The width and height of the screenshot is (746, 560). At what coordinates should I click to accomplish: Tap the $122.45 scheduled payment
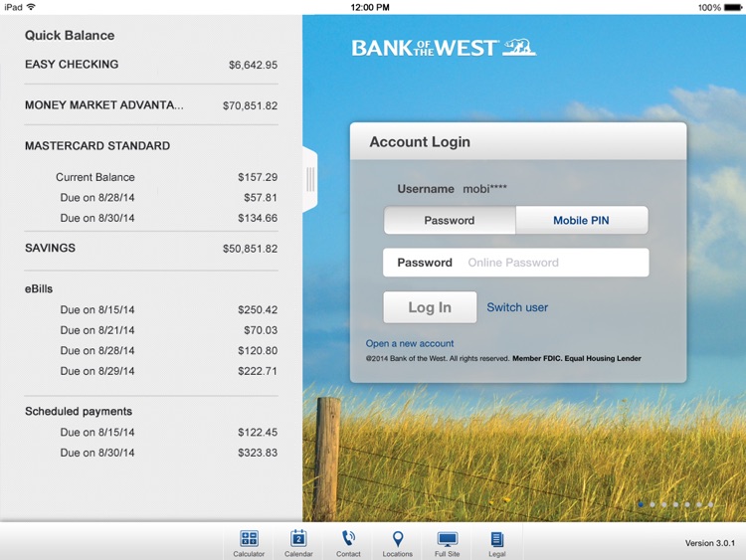[258, 432]
